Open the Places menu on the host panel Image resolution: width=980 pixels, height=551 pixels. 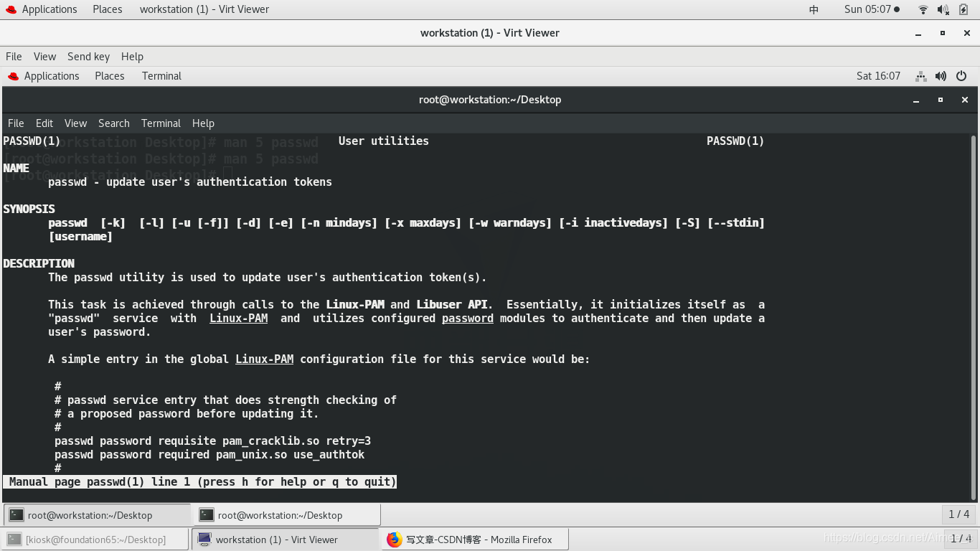(x=107, y=9)
